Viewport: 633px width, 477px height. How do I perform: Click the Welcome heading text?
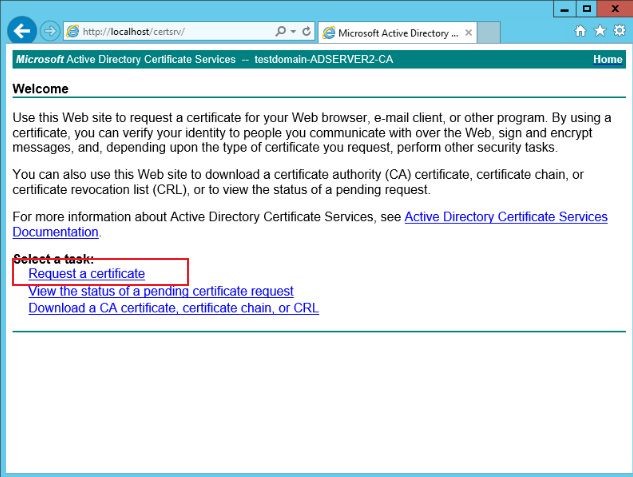(x=40, y=88)
